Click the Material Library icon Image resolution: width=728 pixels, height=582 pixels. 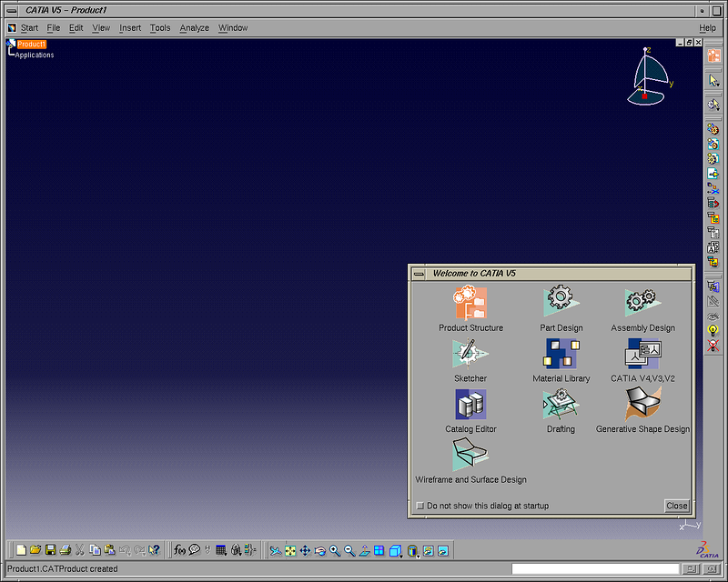(x=561, y=353)
